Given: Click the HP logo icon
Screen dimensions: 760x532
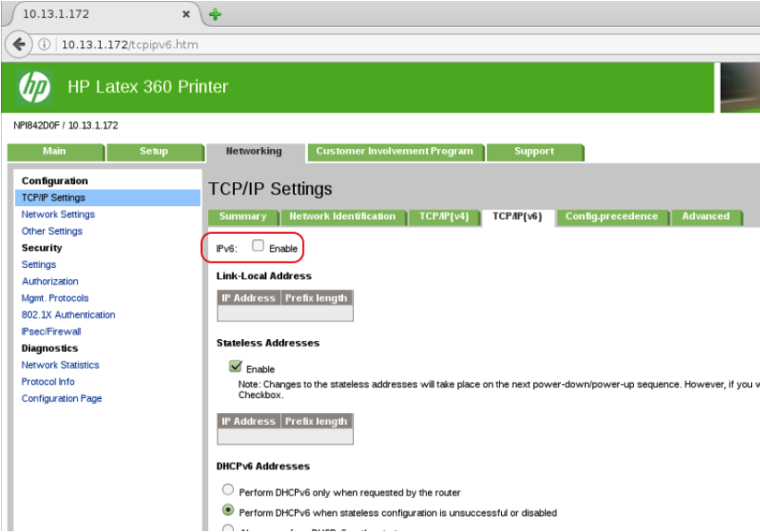Looking at the screenshot, I should [35, 87].
